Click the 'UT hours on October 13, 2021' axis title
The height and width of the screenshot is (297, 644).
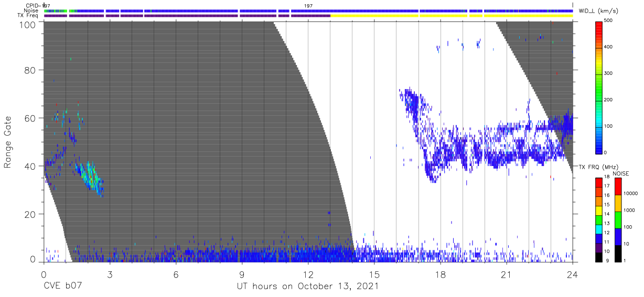pos(307,287)
